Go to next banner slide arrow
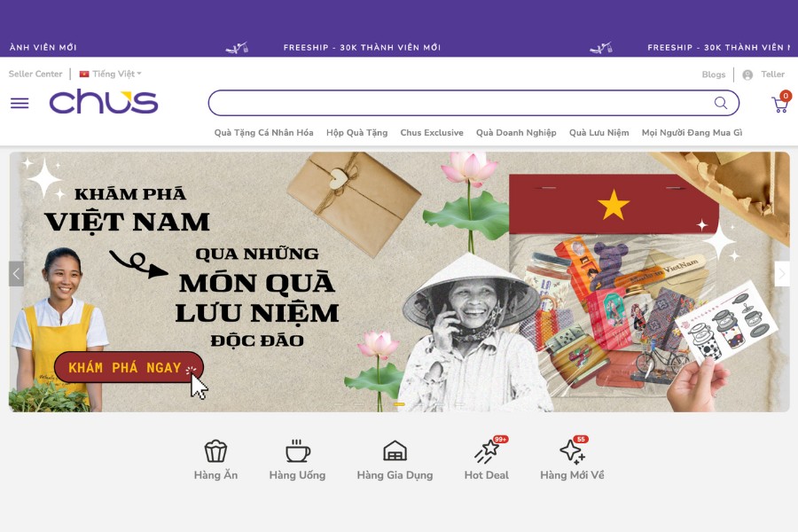Screen dimensions: 798x532 pyautogui.click(x=782, y=274)
